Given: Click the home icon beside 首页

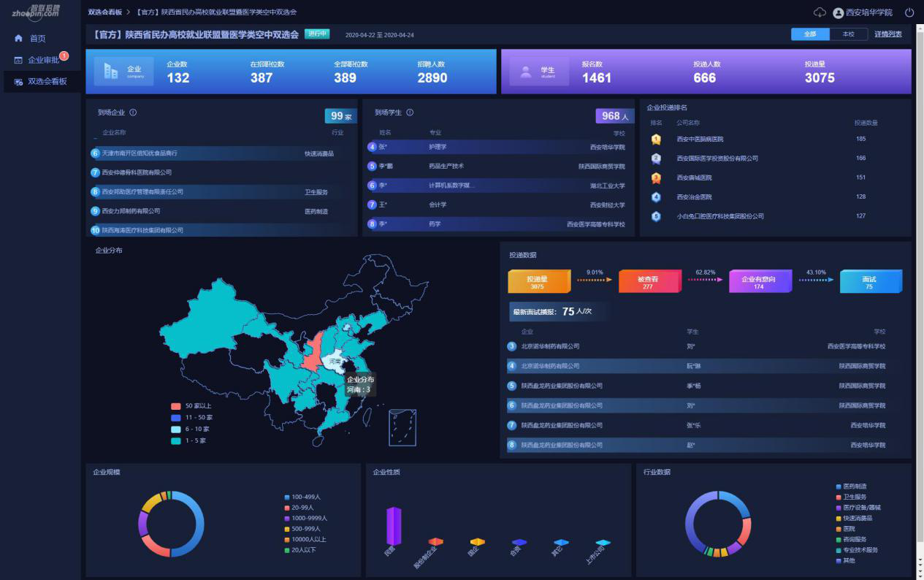Looking at the screenshot, I should [18, 38].
